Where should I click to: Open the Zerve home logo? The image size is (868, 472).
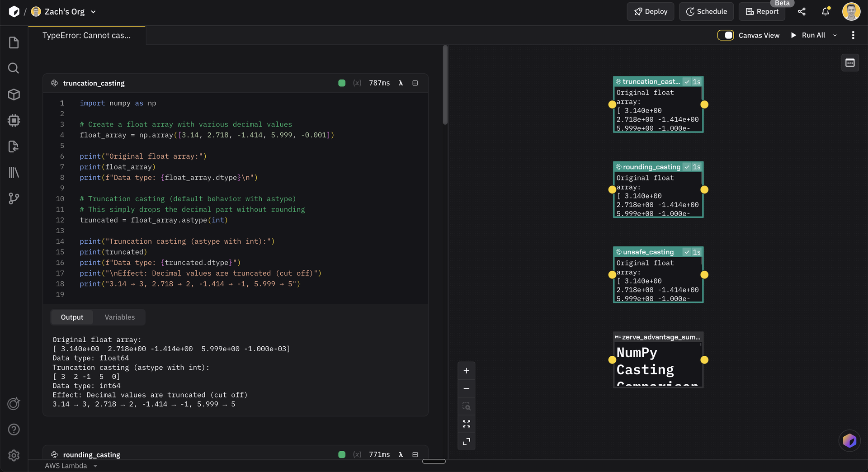(x=14, y=12)
